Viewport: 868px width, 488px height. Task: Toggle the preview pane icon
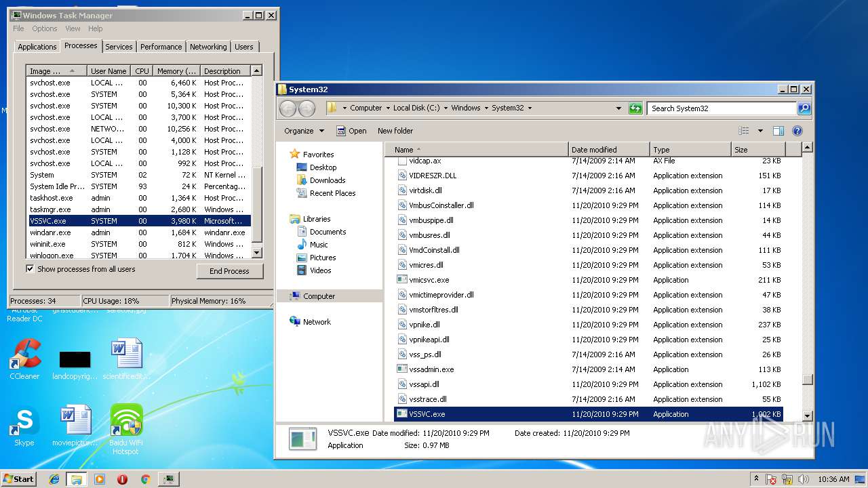778,131
